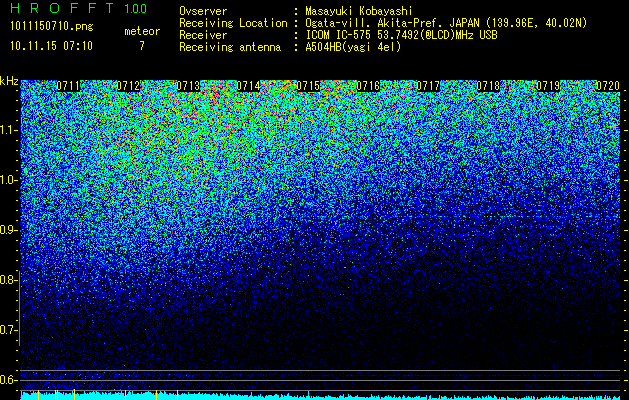The image size is (629, 400).
Task: Click the 'Receiver' field label
Action: click(203, 35)
